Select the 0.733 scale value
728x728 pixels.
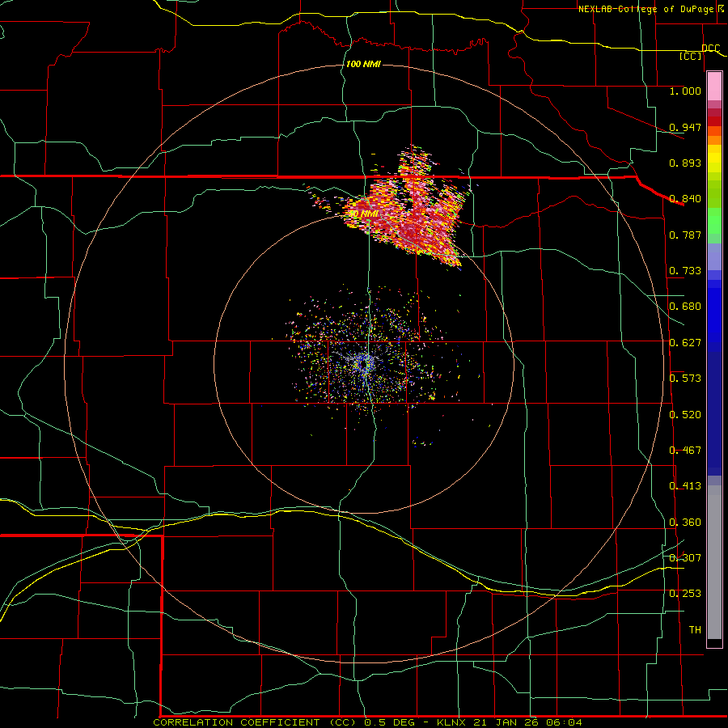[685, 271]
